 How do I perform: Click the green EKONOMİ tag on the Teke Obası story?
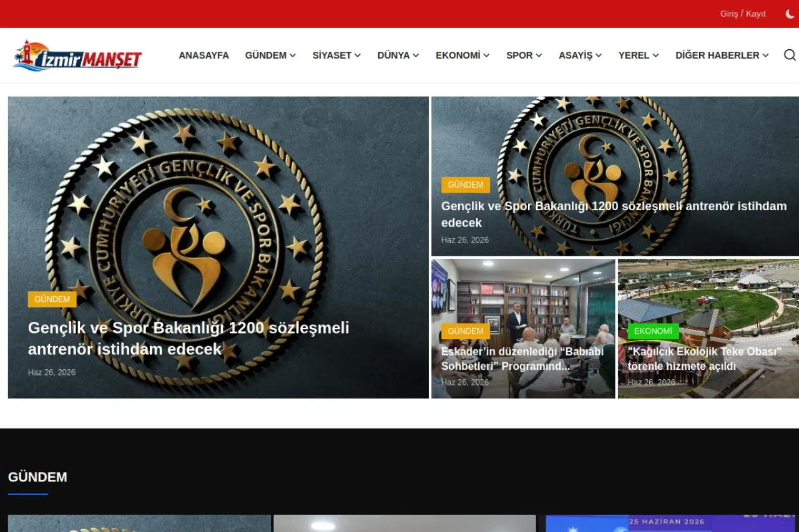coord(654,331)
